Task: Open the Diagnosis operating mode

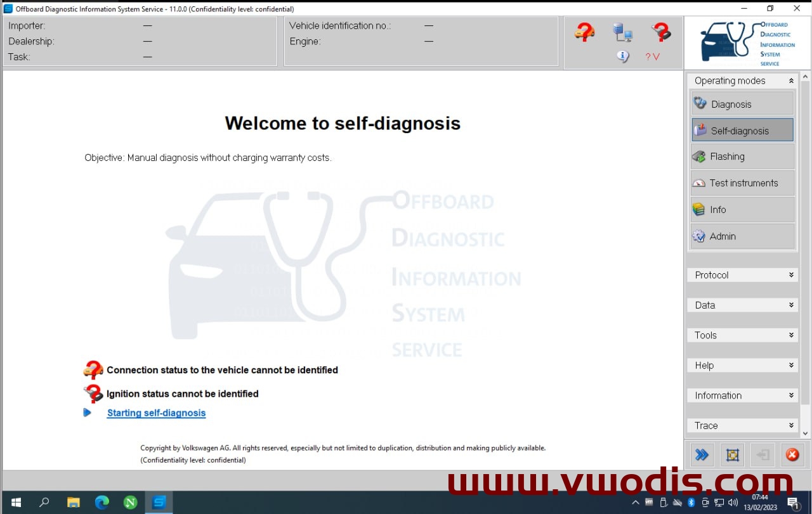Action: (742, 104)
